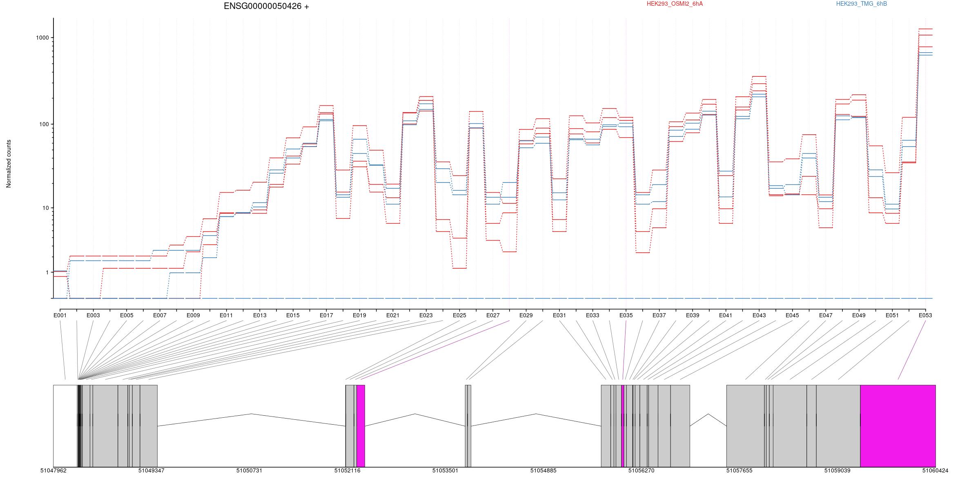Viewport: 980px width, 490px height.
Task: Click exon label E029
Action: (526, 315)
